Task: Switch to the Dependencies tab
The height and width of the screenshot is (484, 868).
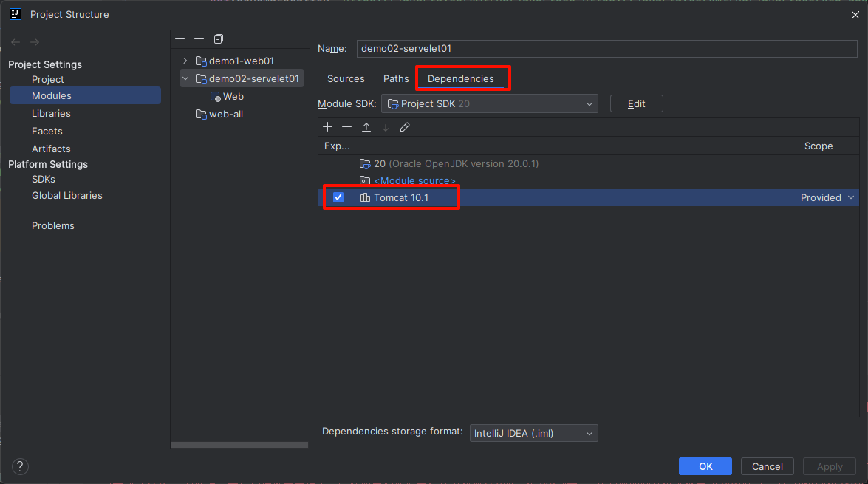Action: 460,78
